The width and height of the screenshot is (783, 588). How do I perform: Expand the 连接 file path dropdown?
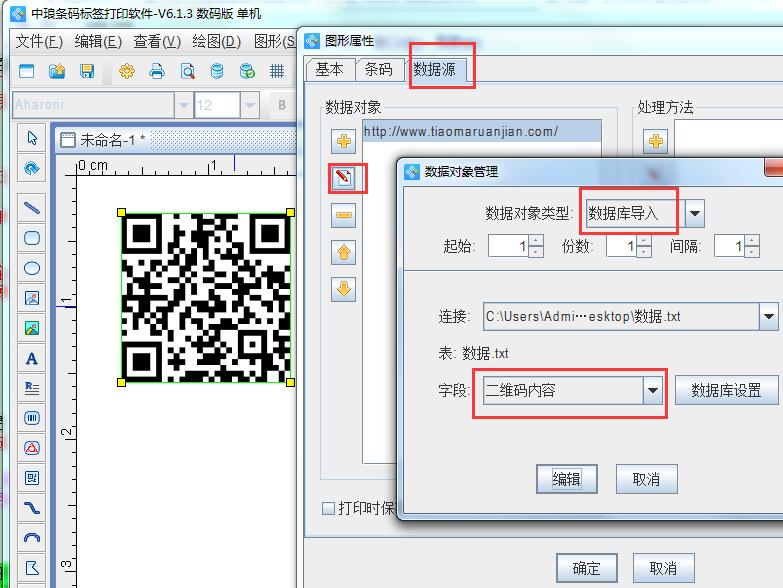click(768, 316)
